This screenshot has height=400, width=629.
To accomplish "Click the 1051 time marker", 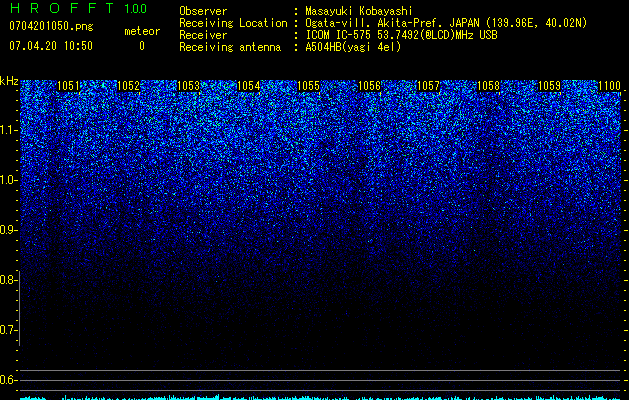I will (x=68, y=86).
